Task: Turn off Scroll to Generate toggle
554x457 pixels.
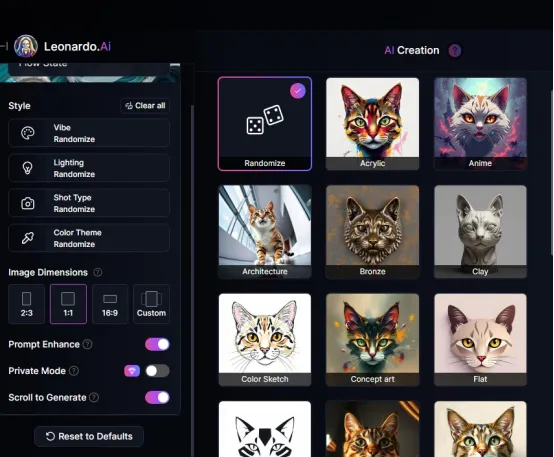Action: (x=157, y=397)
